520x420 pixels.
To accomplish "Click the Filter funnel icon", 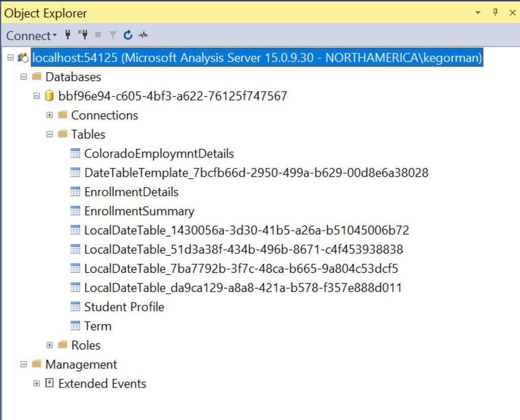I will 113,35.
